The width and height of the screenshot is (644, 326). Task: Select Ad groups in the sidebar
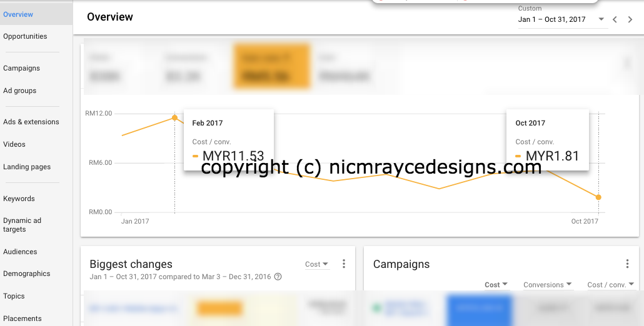pos(20,91)
